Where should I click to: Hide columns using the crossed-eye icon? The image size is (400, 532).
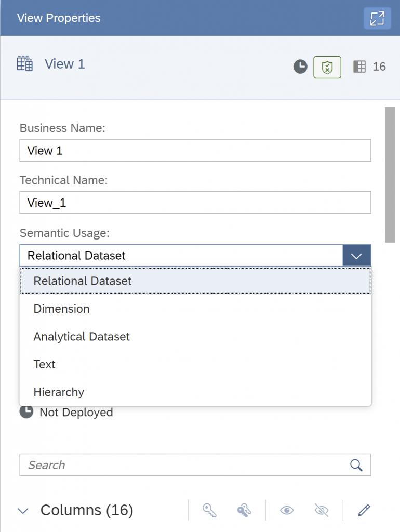[321, 510]
